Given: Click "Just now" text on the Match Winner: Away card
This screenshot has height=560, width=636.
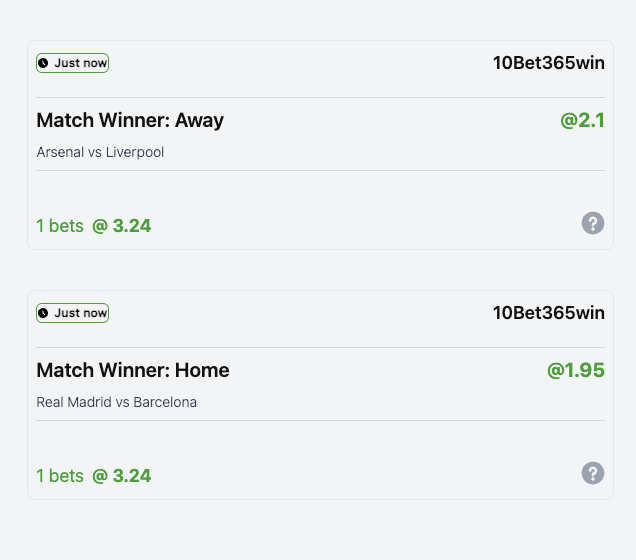Looking at the screenshot, I should 80,63.
